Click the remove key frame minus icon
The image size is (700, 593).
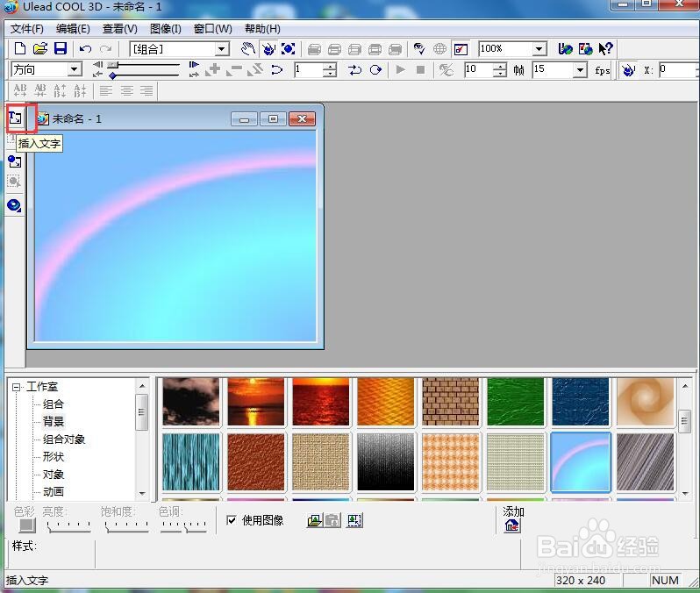pyautogui.click(x=234, y=69)
